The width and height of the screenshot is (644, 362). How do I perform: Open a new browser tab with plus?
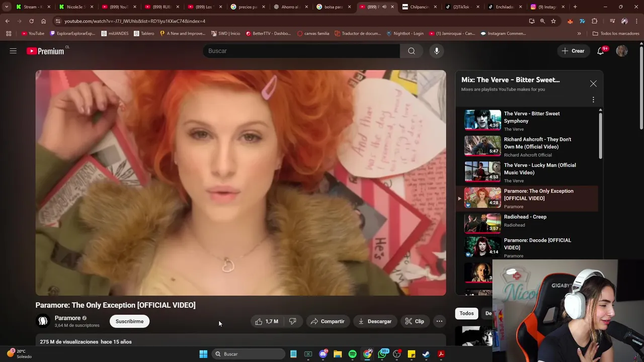point(575,7)
